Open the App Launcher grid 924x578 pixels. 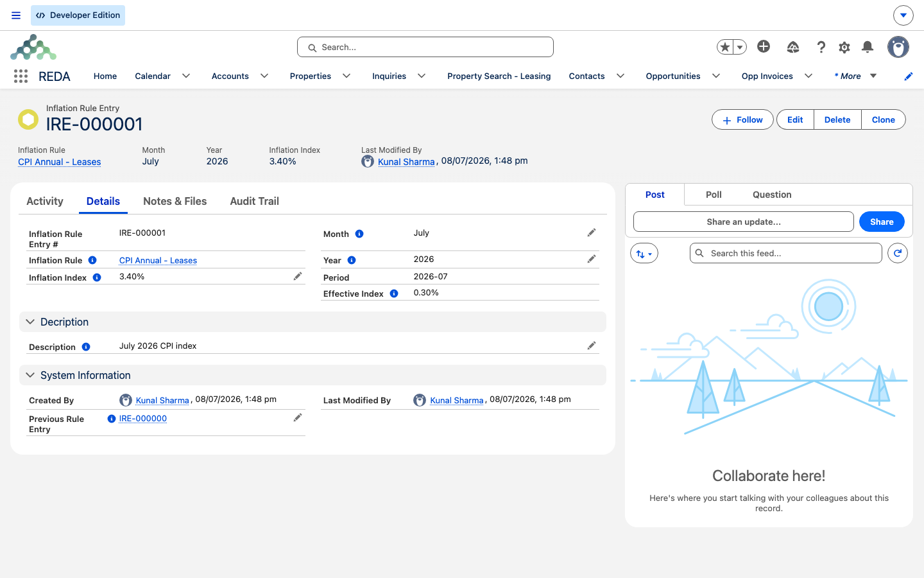click(x=21, y=76)
